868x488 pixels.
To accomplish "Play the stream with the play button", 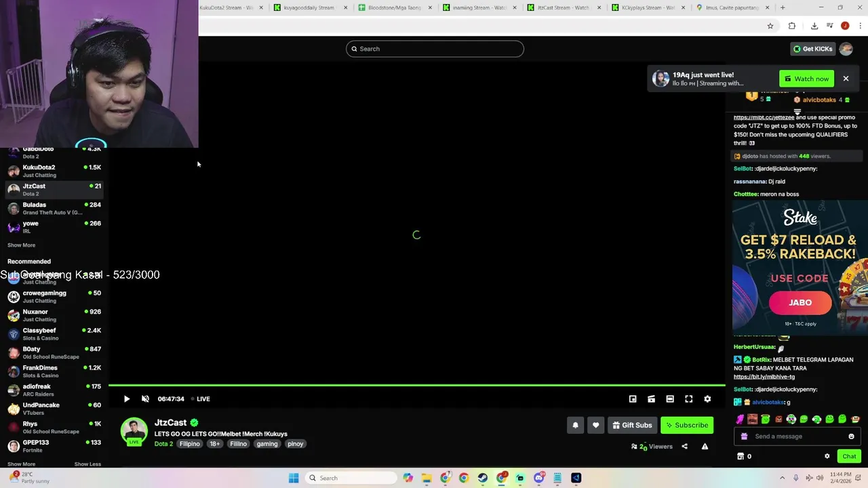I will pos(126,399).
